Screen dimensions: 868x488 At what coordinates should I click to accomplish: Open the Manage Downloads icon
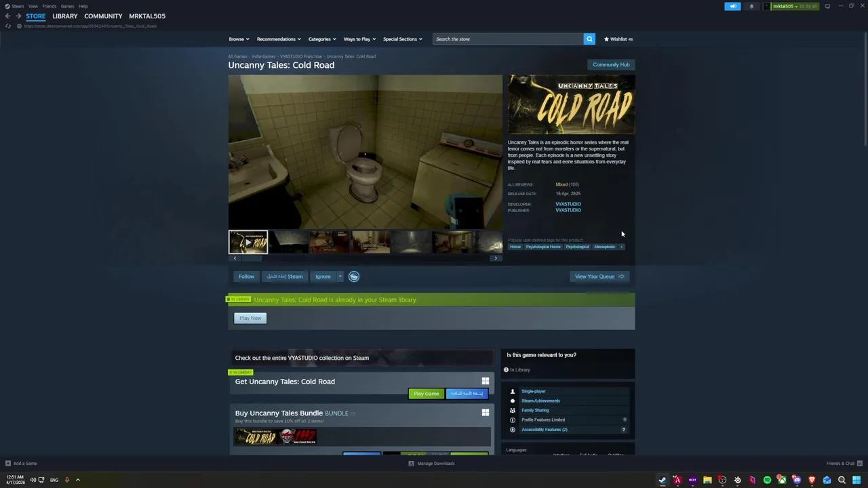(411, 464)
